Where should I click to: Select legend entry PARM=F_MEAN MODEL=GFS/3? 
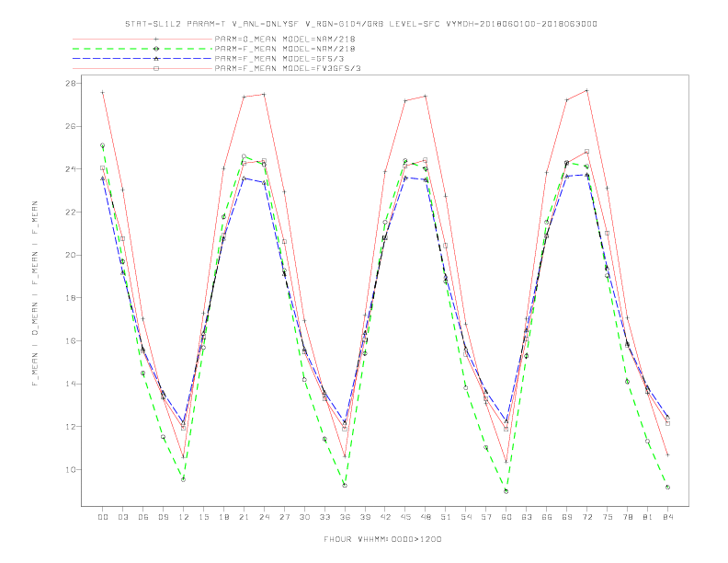279,59
